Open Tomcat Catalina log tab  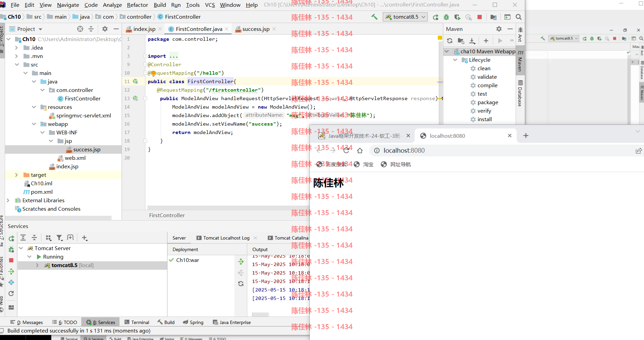pyautogui.click(x=288, y=238)
